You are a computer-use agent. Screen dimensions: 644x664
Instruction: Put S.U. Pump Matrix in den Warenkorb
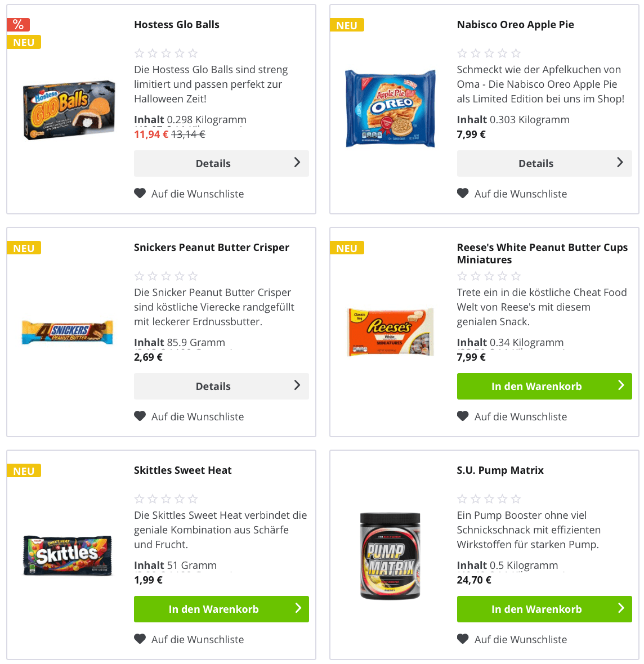click(544, 609)
